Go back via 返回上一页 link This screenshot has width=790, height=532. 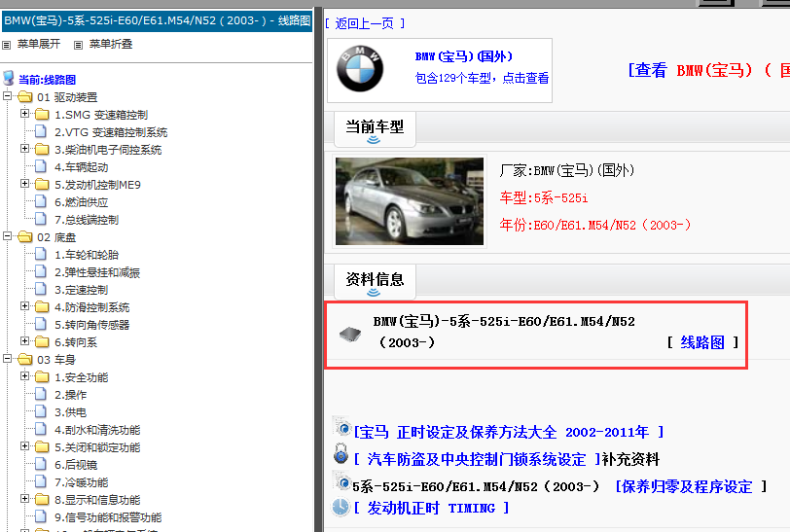point(365,23)
